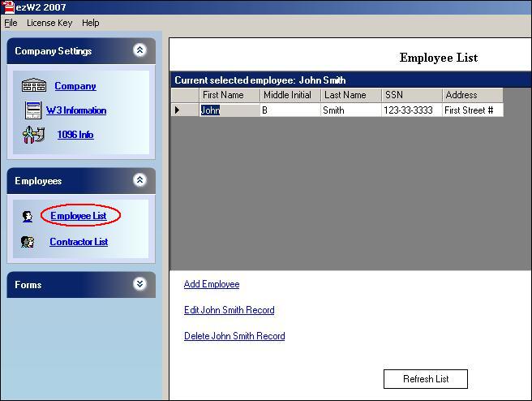The image size is (532, 401).
Task: Click the W3 Information form icon
Action: coord(33,110)
